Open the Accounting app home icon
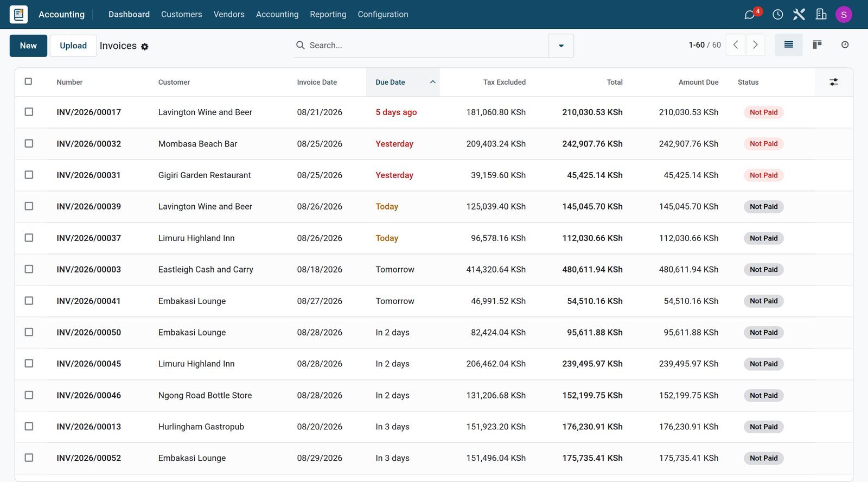The height and width of the screenshot is (482, 868). pyautogui.click(x=18, y=14)
